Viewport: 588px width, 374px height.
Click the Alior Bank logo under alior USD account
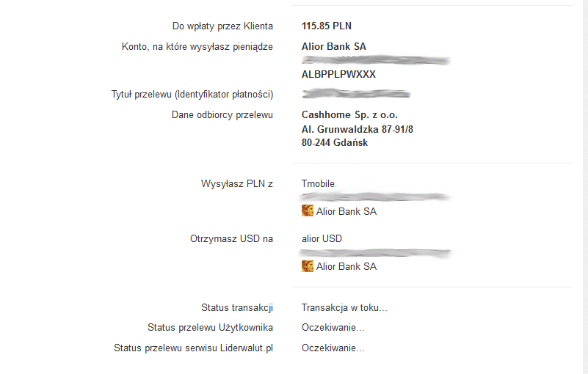click(x=308, y=266)
